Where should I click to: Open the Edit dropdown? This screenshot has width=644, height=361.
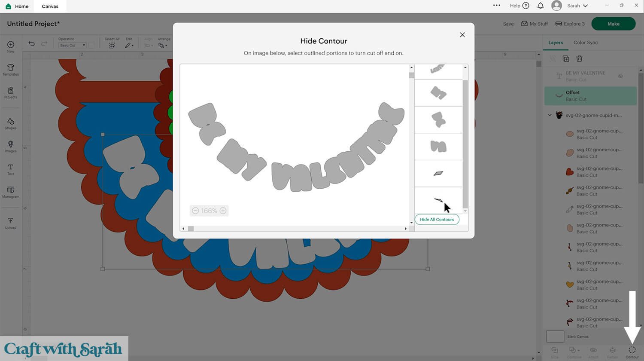pyautogui.click(x=129, y=45)
